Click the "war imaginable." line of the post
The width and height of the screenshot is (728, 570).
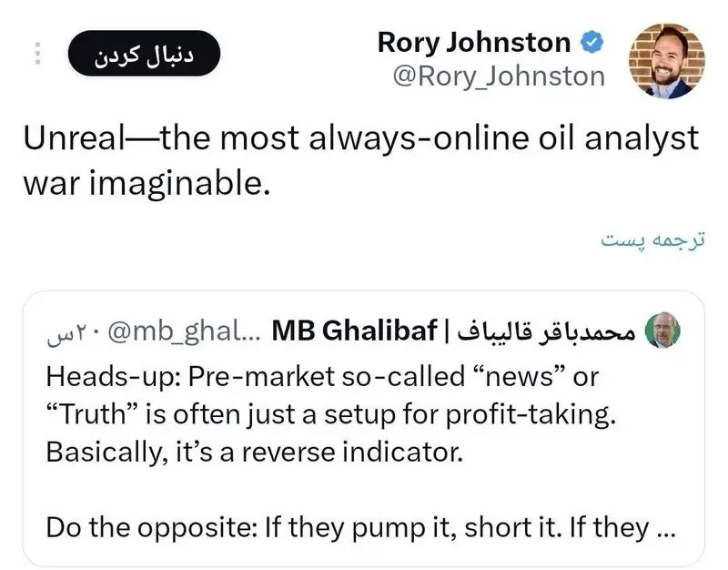pos(146,183)
